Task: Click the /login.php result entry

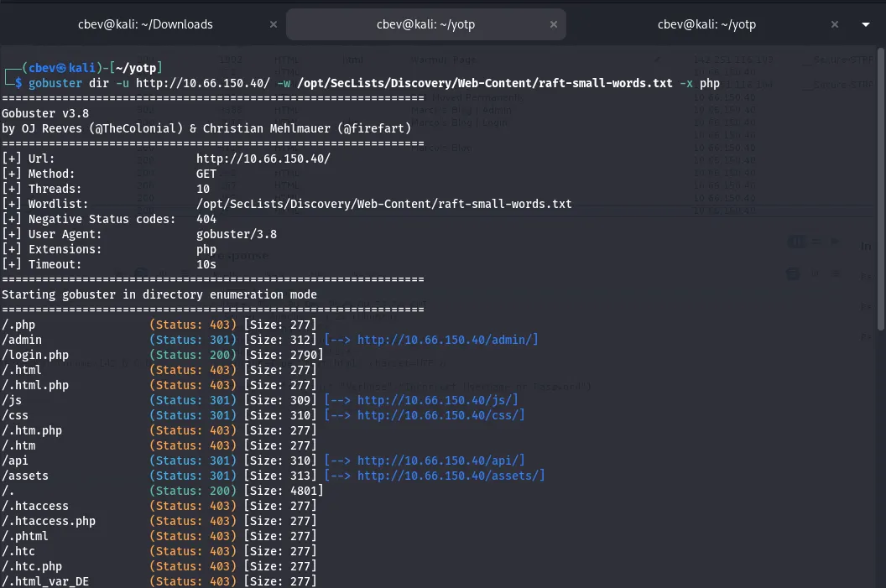Action: pos(35,355)
